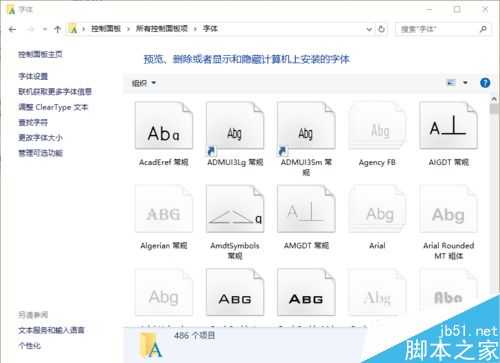Expand the view options dropdown arrow
Viewport: 500px width, 363px height.
[x=465, y=83]
